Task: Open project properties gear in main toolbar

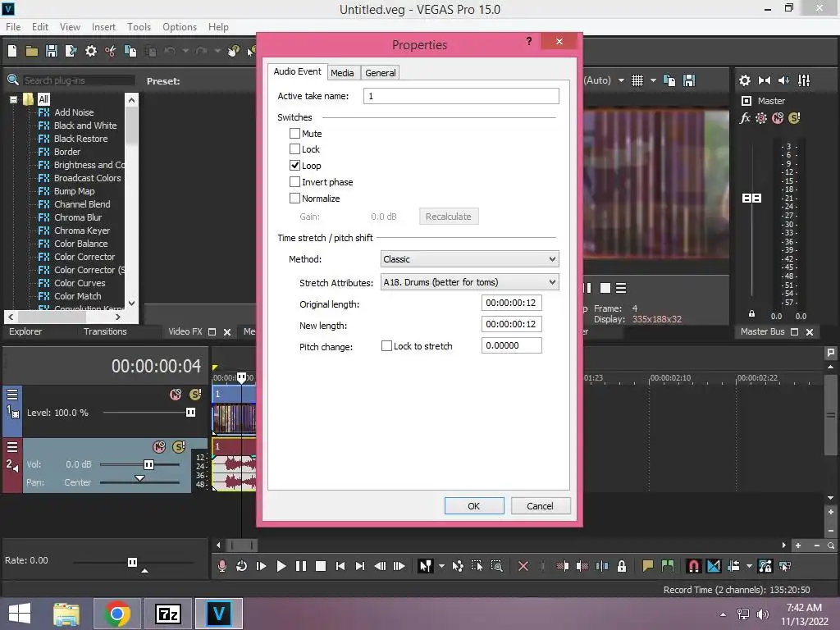Action: 91,51
